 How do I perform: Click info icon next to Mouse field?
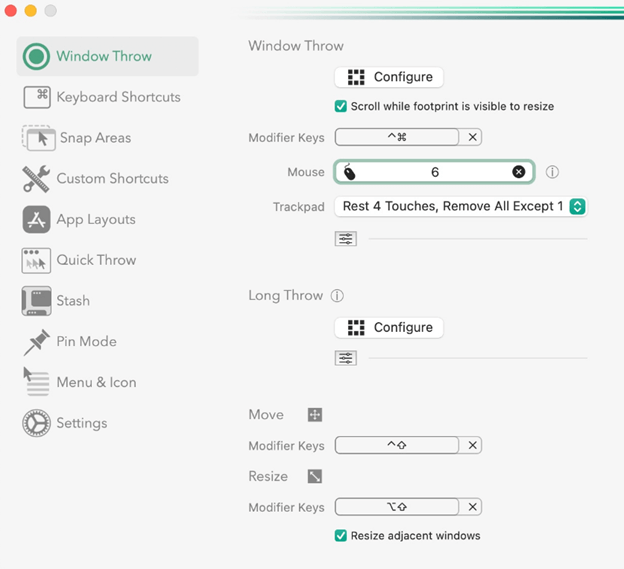click(552, 172)
